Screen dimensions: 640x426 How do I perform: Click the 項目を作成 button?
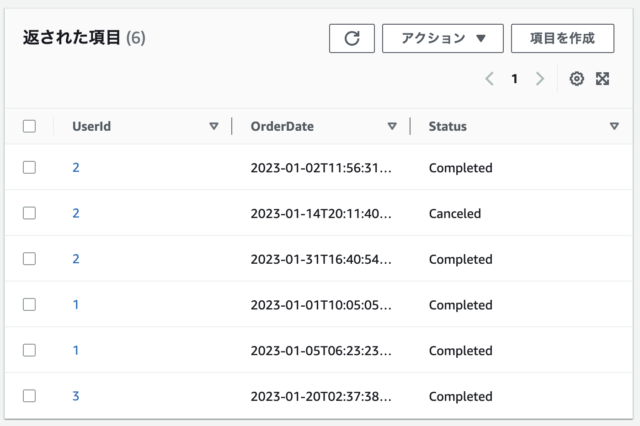[x=562, y=38]
